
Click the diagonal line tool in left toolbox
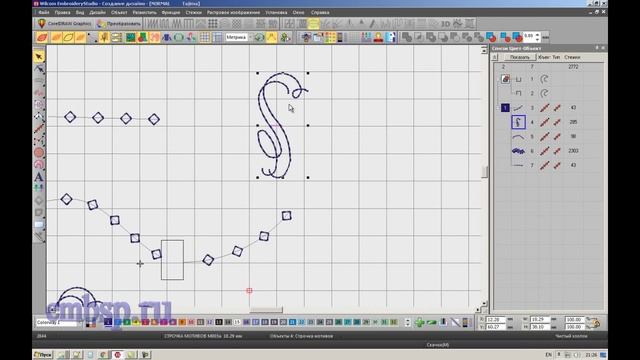point(39,129)
